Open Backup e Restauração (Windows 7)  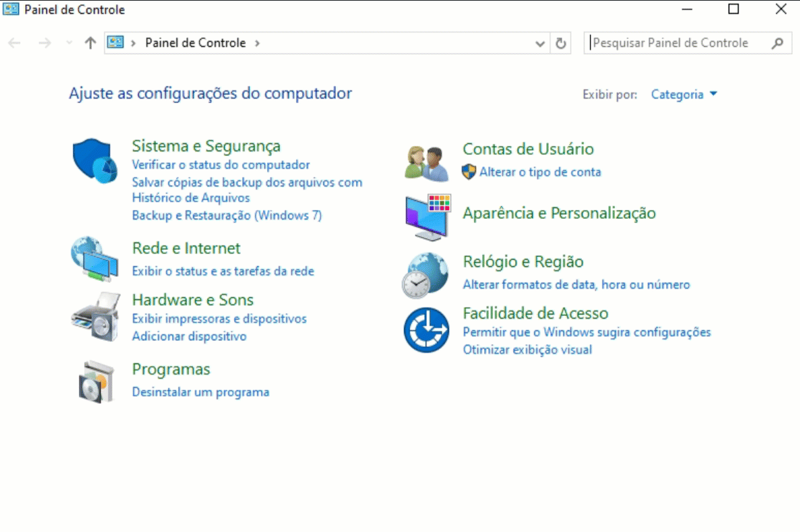(227, 215)
